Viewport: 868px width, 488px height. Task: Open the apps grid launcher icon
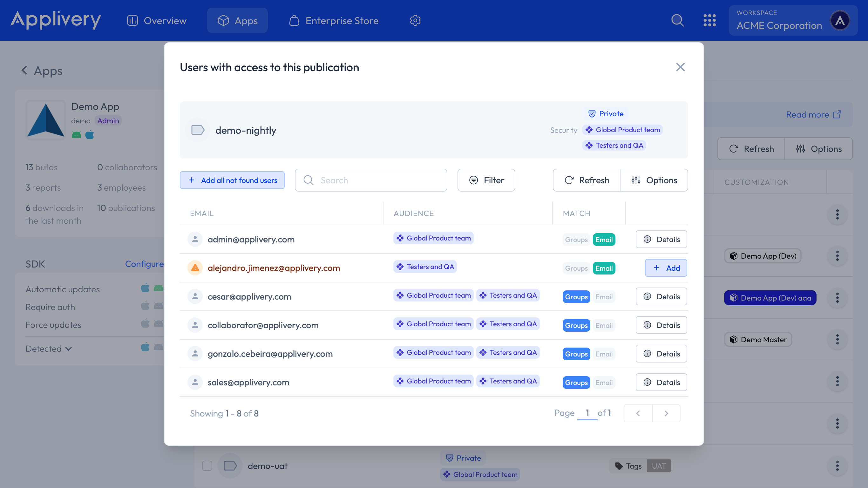(710, 20)
